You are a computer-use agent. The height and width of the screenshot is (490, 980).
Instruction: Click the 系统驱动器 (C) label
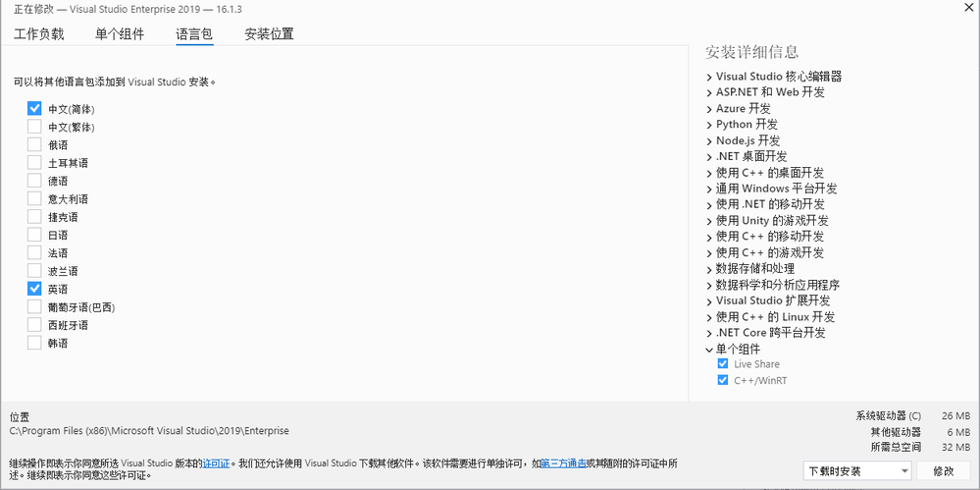point(888,416)
